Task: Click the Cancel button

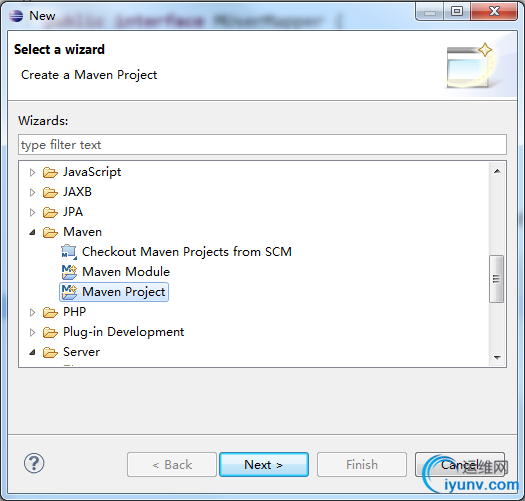Action: pyautogui.click(x=459, y=464)
